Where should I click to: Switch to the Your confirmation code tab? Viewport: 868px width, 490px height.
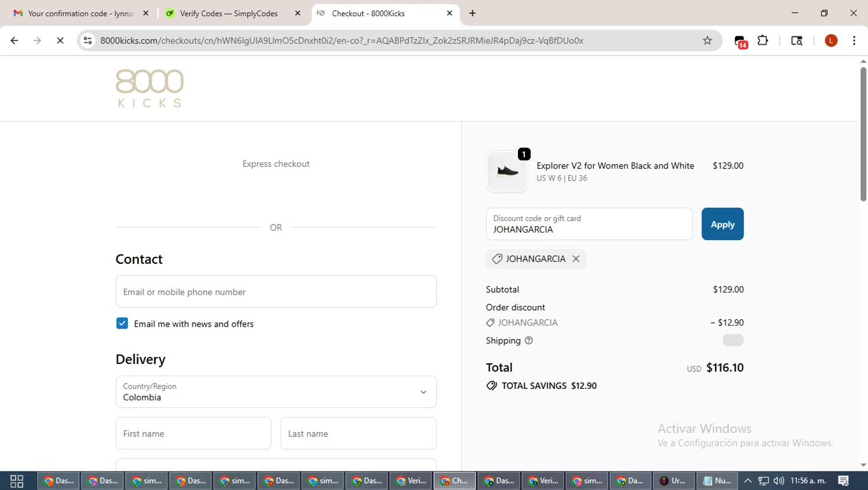coord(80,13)
